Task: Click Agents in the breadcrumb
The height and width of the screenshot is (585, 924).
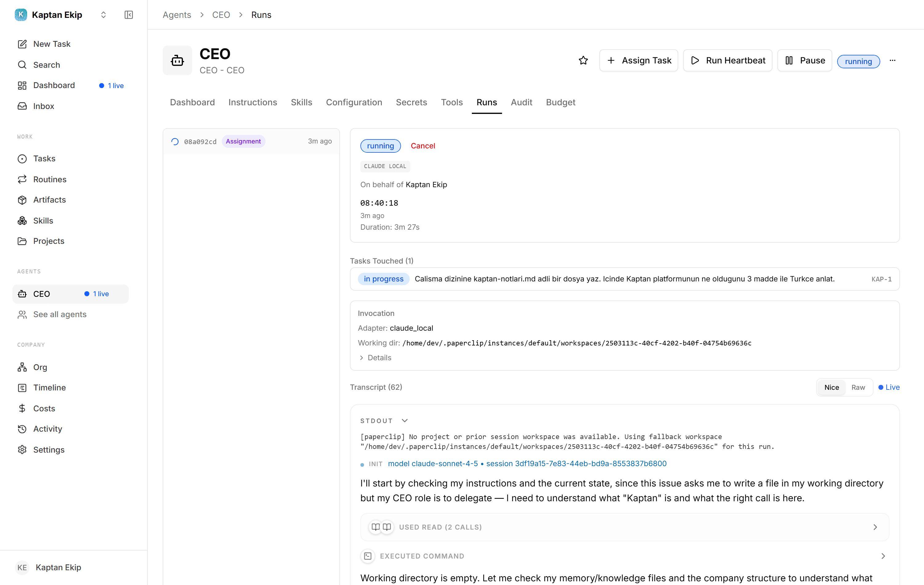Action: pos(176,14)
